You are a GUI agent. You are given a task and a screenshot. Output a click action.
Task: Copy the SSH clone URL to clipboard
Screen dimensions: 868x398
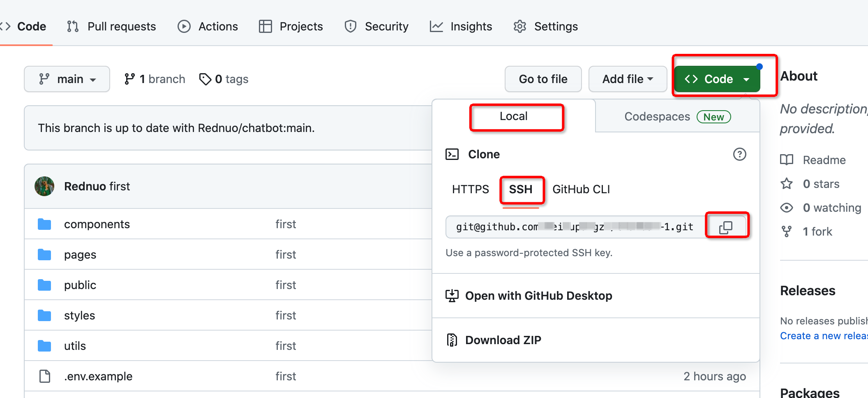tap(726, 227)
